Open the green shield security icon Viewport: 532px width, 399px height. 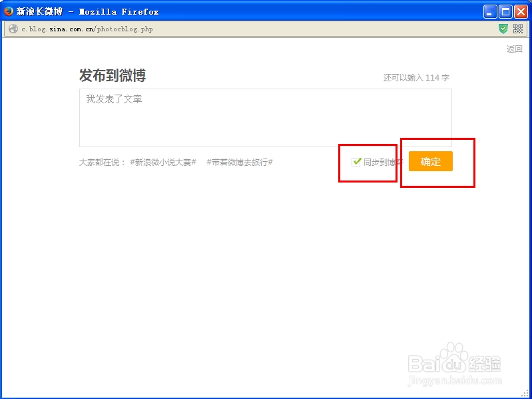pyautogui.click(x=503, y=29)
